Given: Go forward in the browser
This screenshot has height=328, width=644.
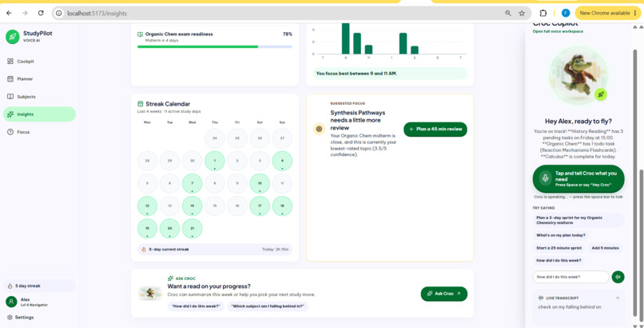Looking at the screenshot, I should (25, 13).
